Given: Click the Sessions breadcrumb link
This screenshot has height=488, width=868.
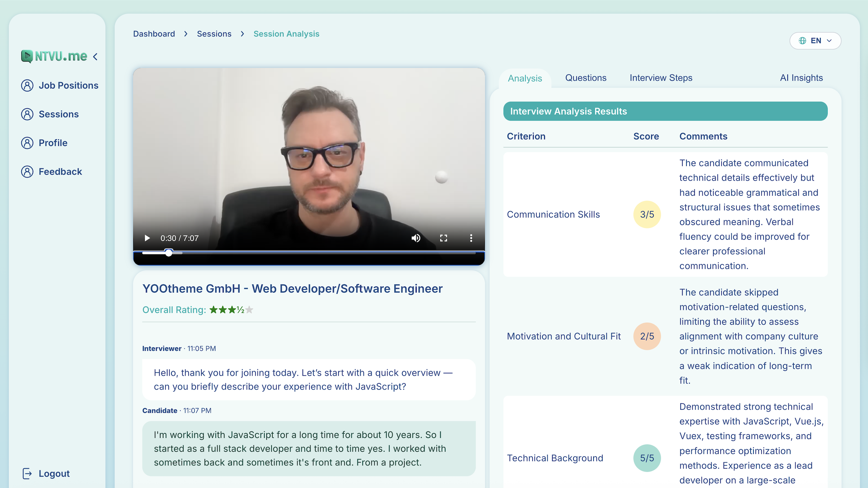Looking at the screenshot, I should point(214,34).
